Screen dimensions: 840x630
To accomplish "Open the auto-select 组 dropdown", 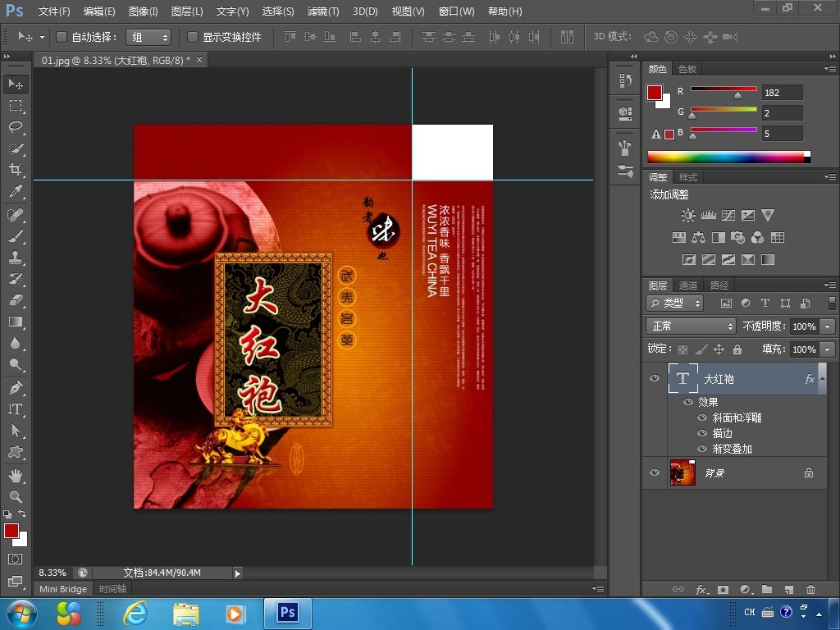I will [x=148, y=37].
